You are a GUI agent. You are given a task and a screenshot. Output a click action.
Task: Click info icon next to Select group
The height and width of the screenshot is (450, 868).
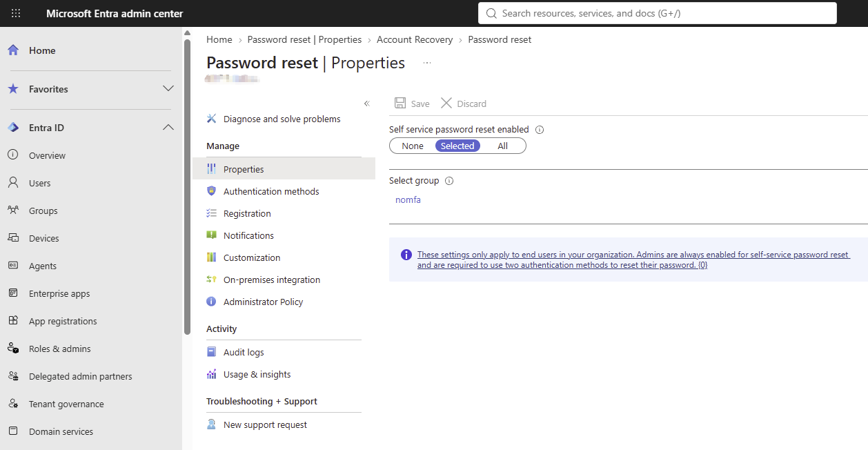pos(449,181)
